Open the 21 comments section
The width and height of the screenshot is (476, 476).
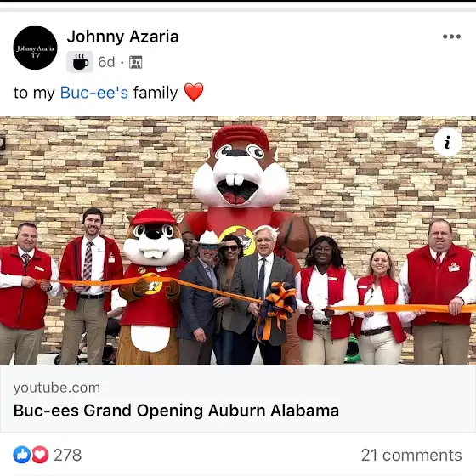point(411,455)
